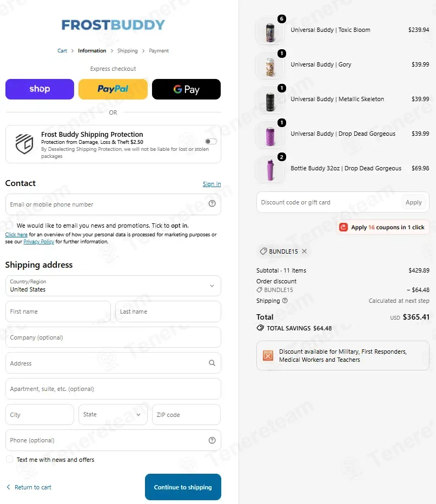Viewport: 436px width, 504px height.
Task: Toggle the Shipping Protection switch
Action: (x=211, y=142)
